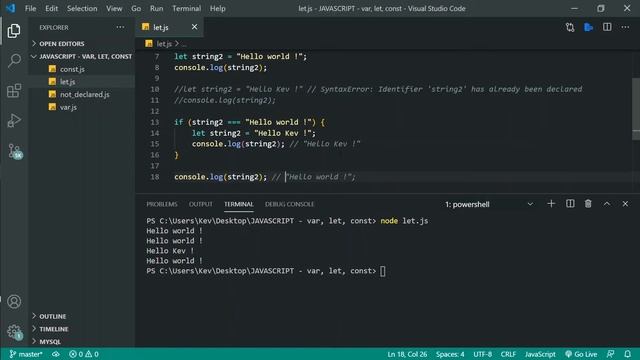The image size is (640, 360).
Task: Open the powershell terminal selector dropdown
Action: click(x=489, y=204)
